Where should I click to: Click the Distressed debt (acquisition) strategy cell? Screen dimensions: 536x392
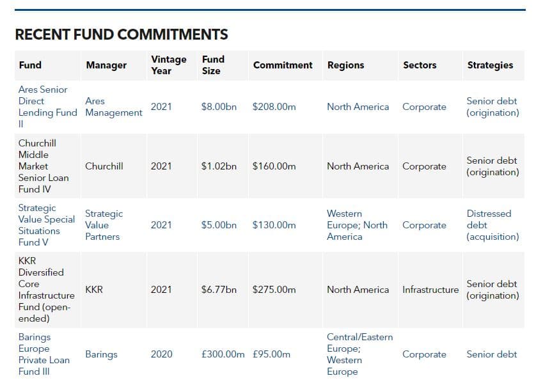tap(493, 225)
